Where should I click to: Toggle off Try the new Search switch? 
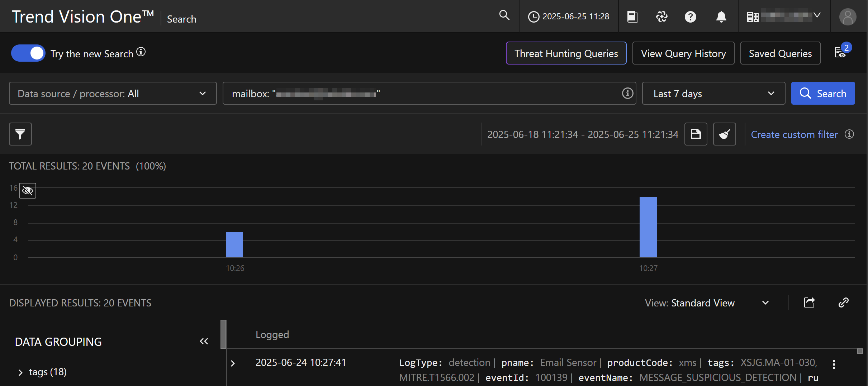tap(28, 53)
